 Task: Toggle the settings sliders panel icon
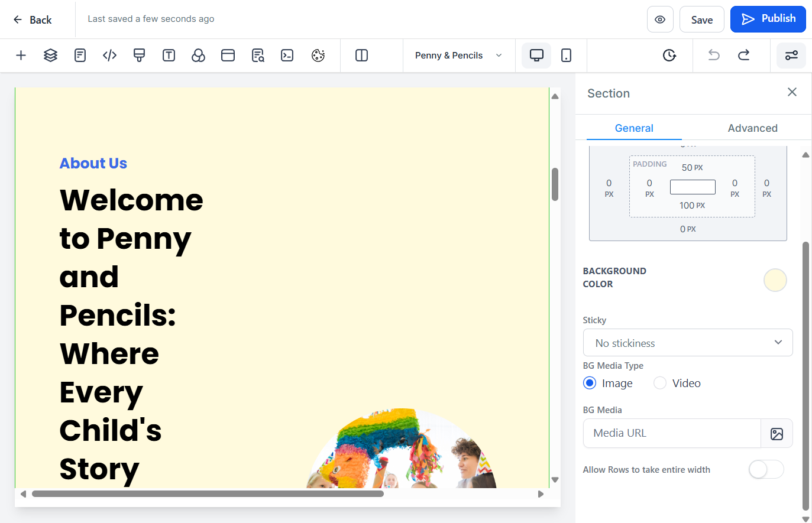791,56
